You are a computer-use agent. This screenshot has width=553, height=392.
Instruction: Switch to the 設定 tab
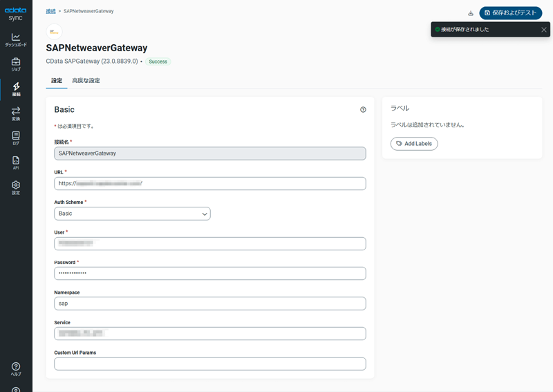tap(57, 81)
